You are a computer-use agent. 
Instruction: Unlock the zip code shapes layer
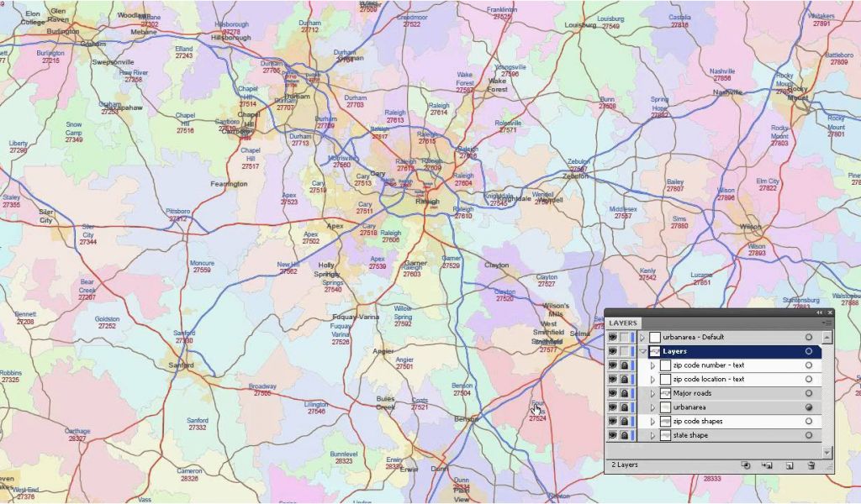coord(624,422)
